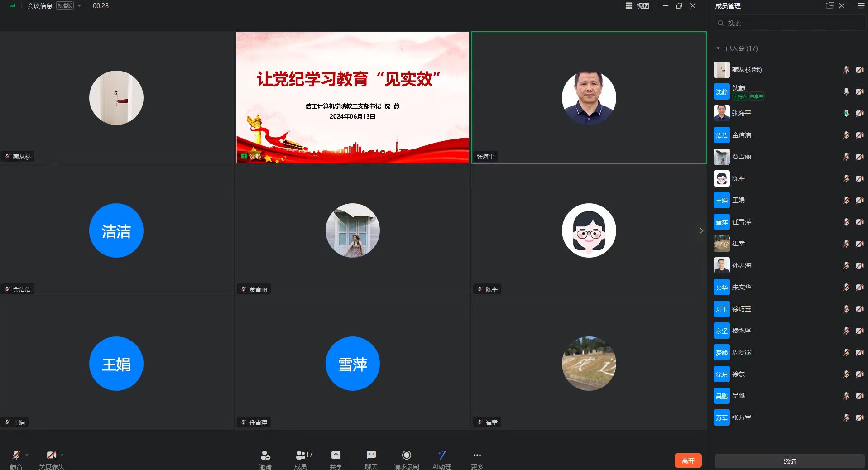Open the Members (成员) icon showing 17

(x=303, y=455)
